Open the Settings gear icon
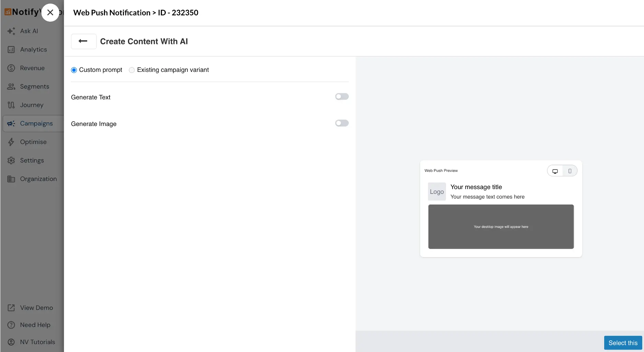The height and width of the screenshot is (352, 644). 11,161
